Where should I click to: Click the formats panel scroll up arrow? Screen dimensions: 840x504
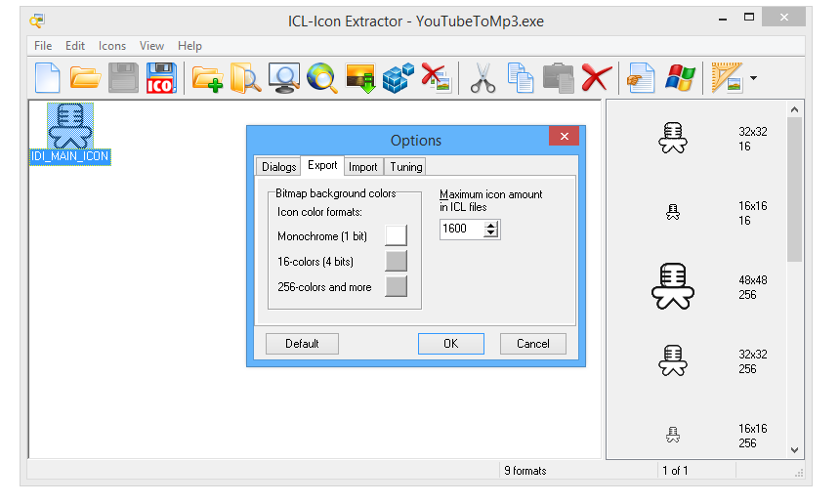tap(794, 109)
